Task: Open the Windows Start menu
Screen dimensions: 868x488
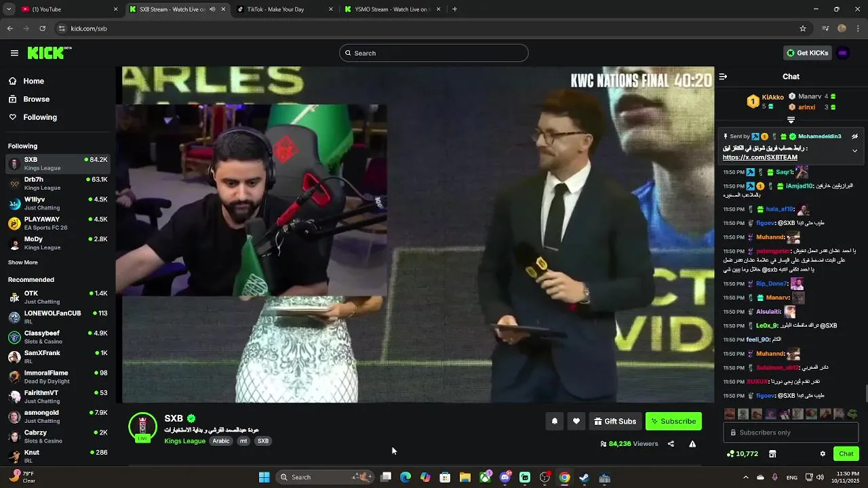Action: (x=264, y=477)
